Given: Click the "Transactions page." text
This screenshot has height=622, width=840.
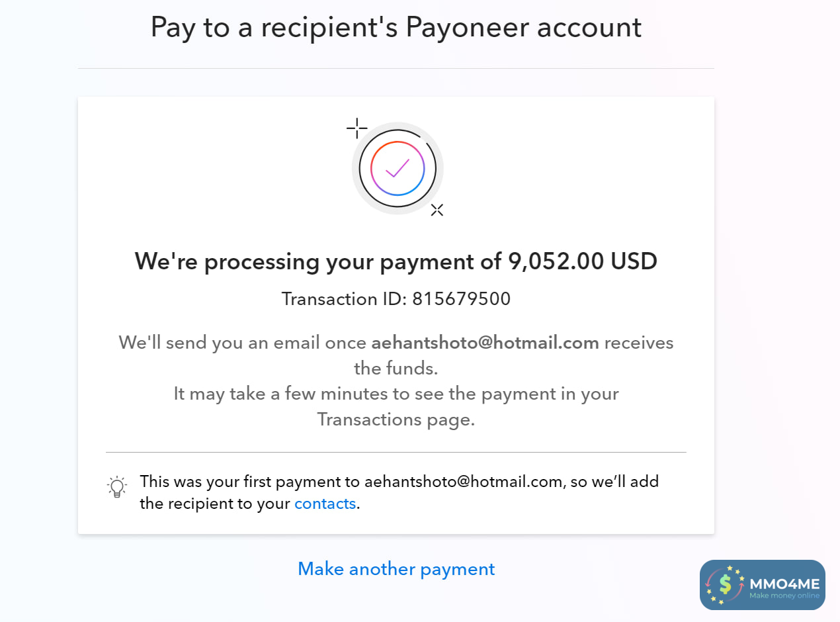Looking at the screenshot, I should click(396, 420).
